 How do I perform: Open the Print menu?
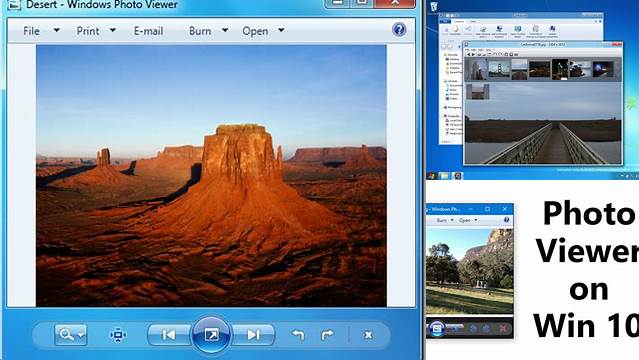(x=88, y=31)
